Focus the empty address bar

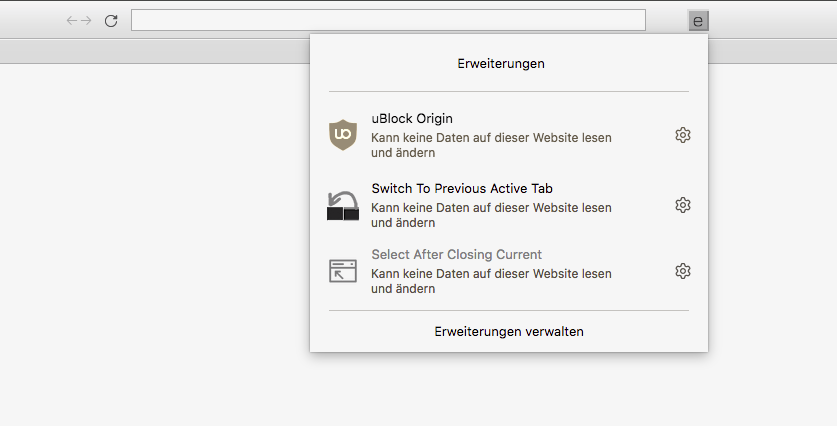point(388,20)
